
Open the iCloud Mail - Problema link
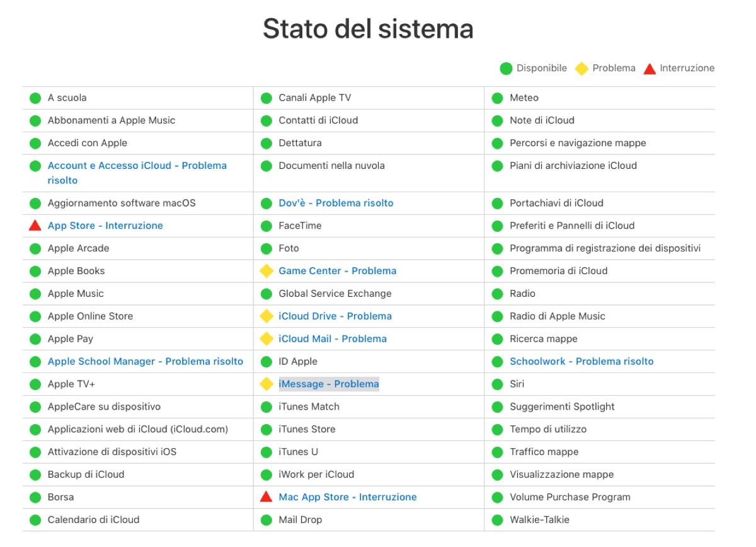point(332,338)
